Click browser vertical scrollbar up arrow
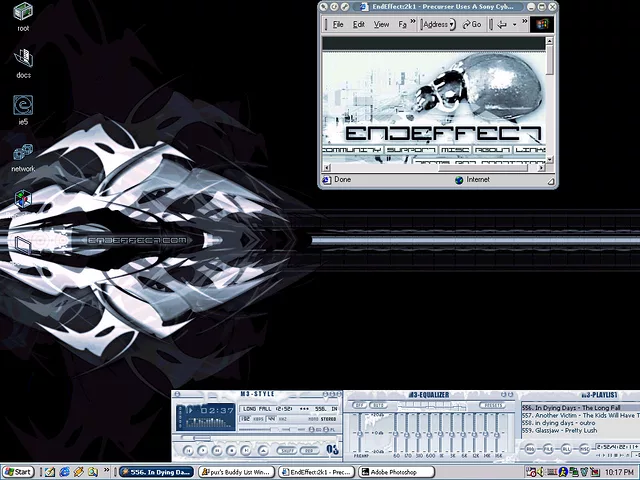This screenshot has width=640, height=480. [x=550, y=41]
